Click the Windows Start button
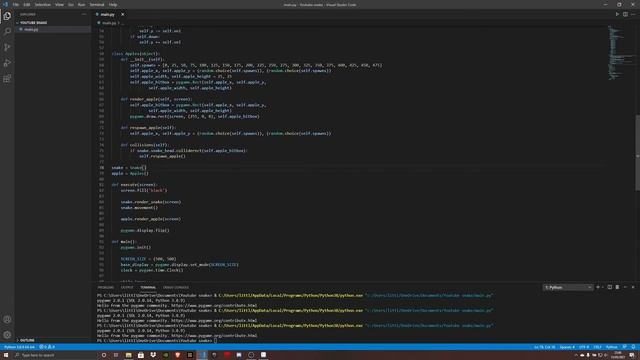This screenshot has width=640, height=360. pyautogui.click(x=6, y=355)
